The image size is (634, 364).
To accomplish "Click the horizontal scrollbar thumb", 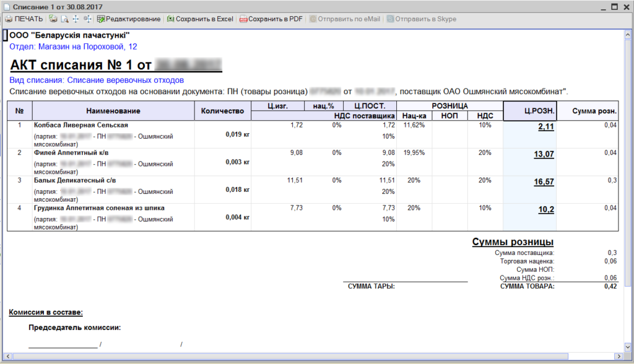I will pos(290,357).
